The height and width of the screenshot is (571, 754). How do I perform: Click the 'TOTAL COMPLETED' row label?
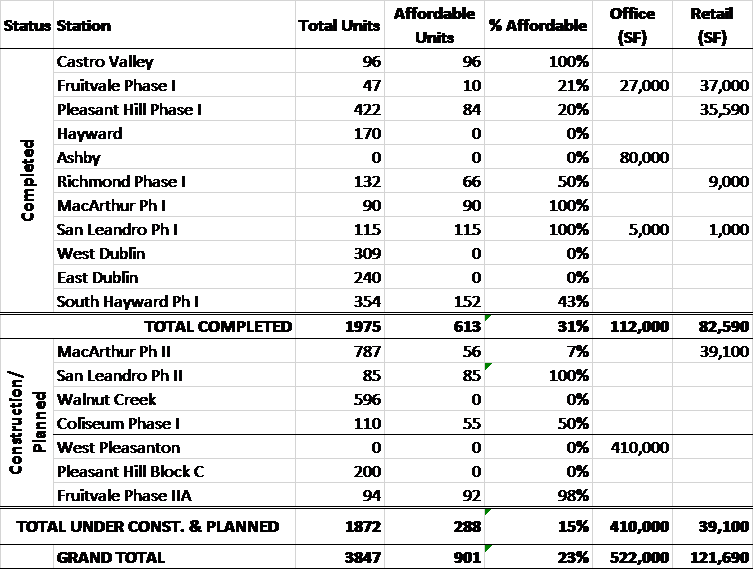(x=218, y=327)
